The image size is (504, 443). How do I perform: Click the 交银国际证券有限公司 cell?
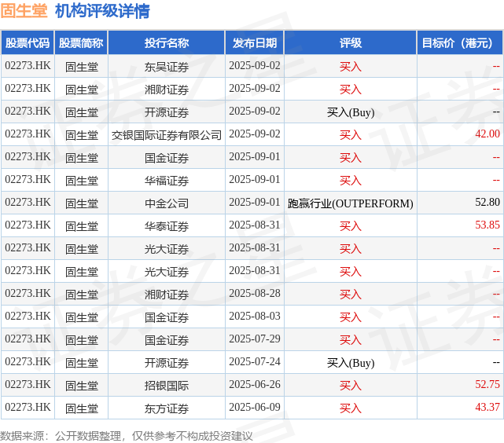(167, 135)
